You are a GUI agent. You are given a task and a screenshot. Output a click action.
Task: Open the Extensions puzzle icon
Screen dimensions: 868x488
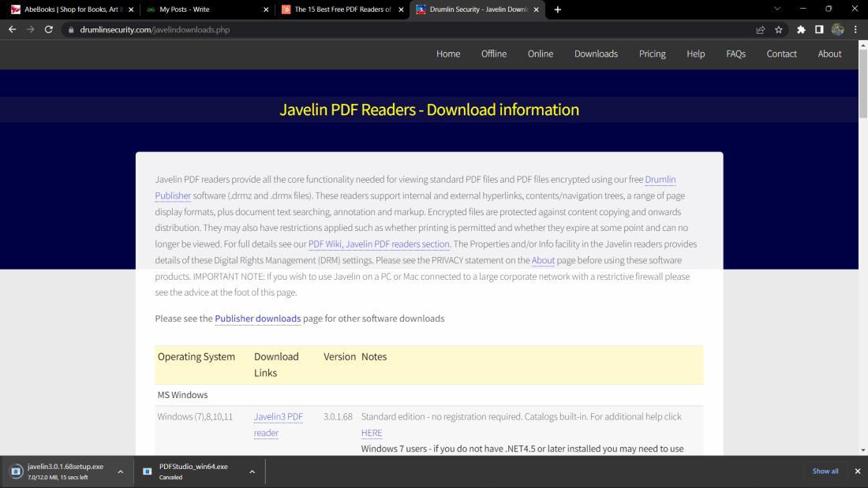pos(801,30)
